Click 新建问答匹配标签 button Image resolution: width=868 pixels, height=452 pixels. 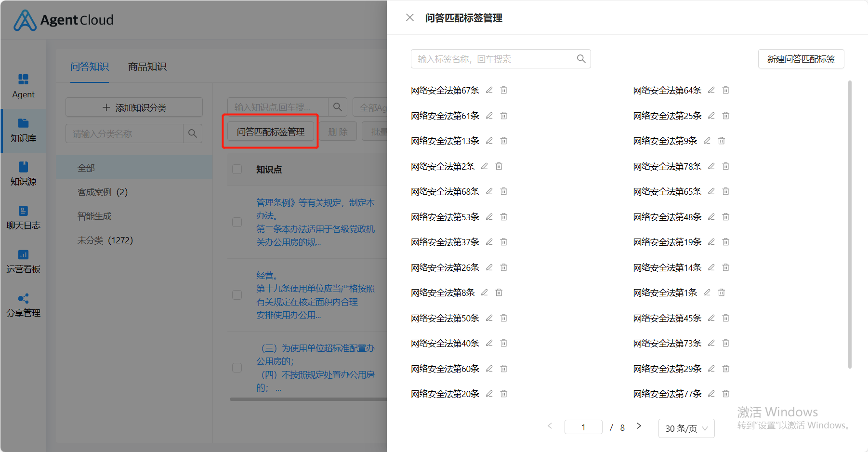tap(801, 59)
